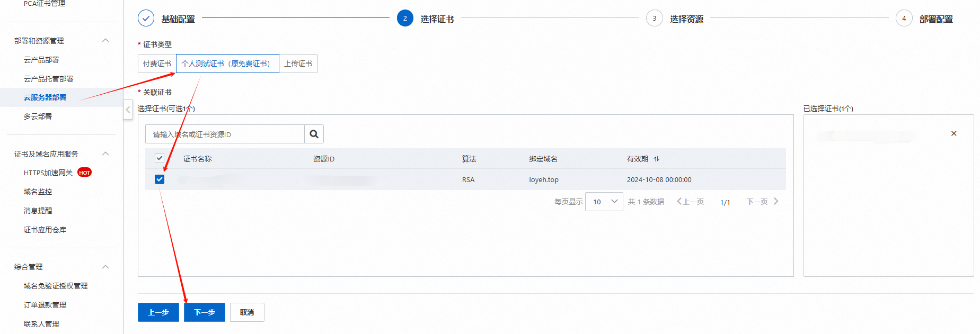Click the RSA algorithm cell
The height and width of the screenshot is (334, 980).
pyautogui.click(x=468, y=180)
